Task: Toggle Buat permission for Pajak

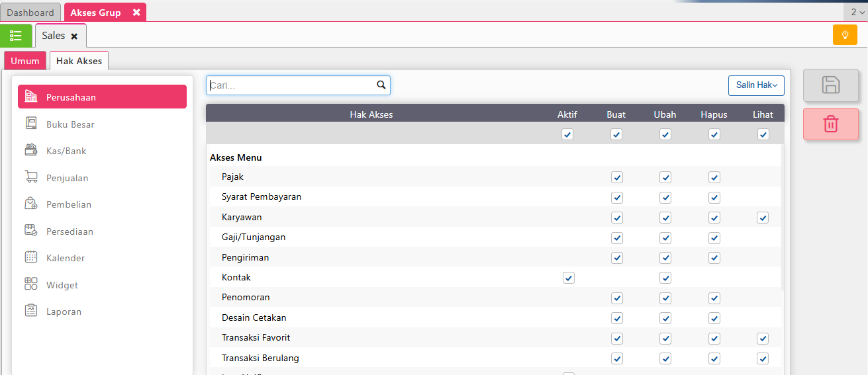Action: [x=616, y=177]
